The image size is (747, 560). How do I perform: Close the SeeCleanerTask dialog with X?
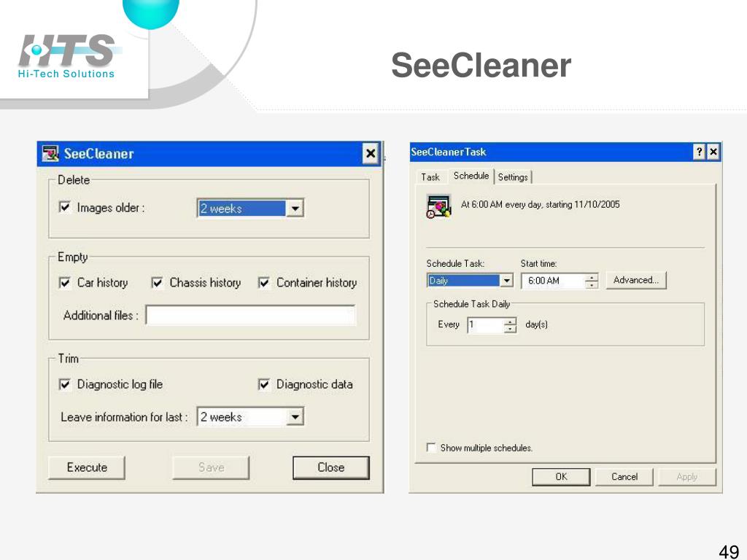pos(713,152)
